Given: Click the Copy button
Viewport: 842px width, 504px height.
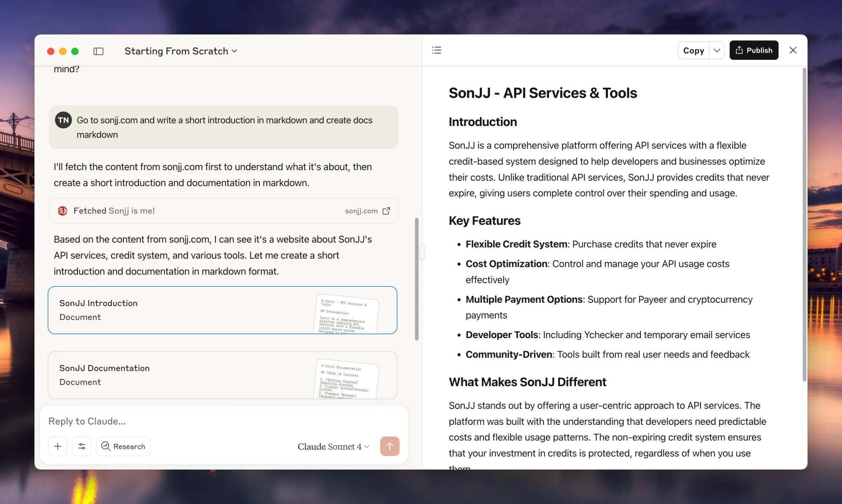Looking at the screenshot, I should tap(693, 50).
